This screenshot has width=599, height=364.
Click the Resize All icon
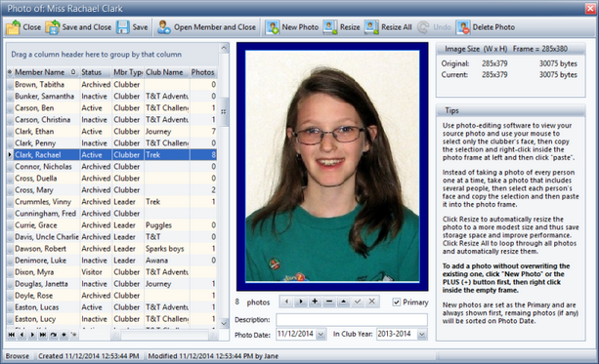click(371, 27)
